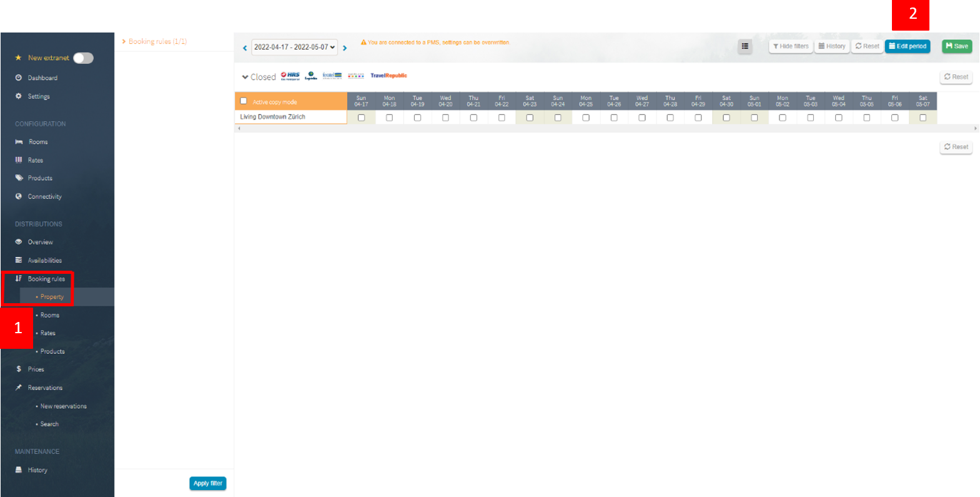
Task: Open the Rates configuration page
Action: point(36,160)
